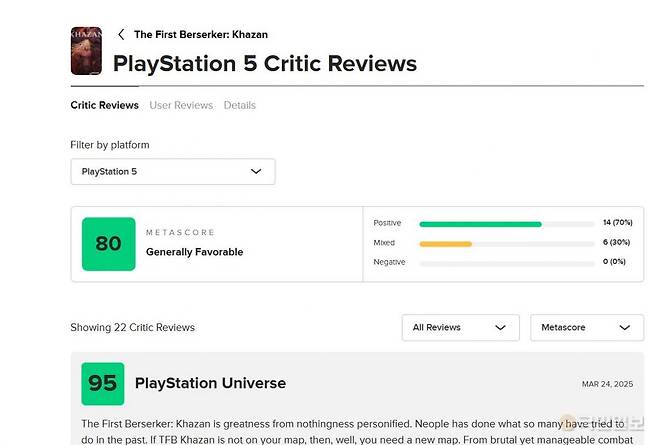Click the back chevron arrow icon

[x=121, y=34]
